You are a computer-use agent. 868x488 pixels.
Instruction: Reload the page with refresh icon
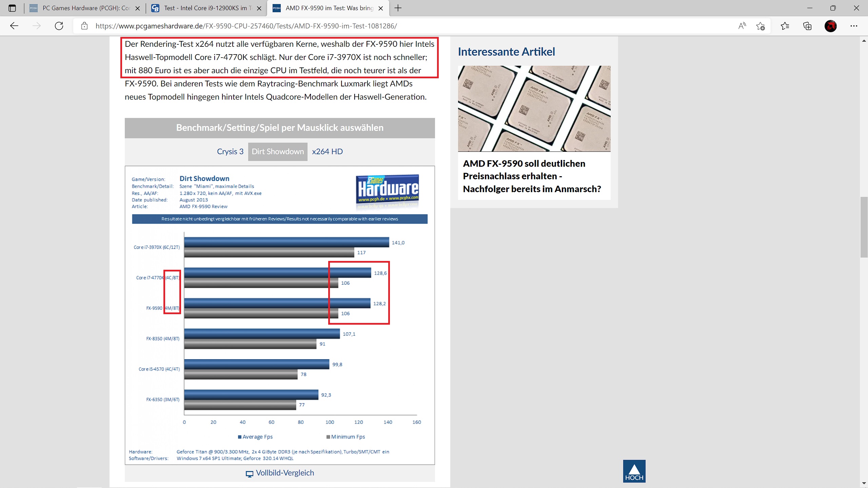pos(59,26)
